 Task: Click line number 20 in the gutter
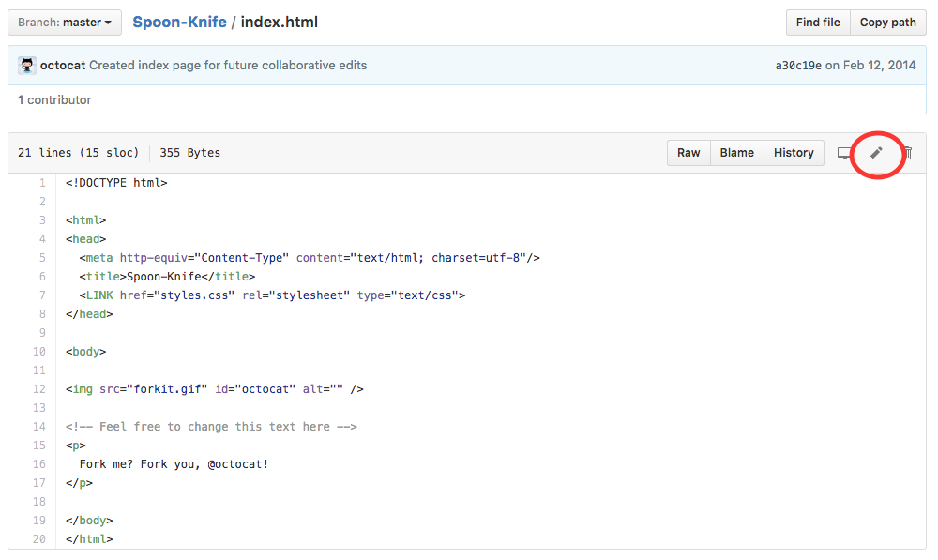(38, 539)
